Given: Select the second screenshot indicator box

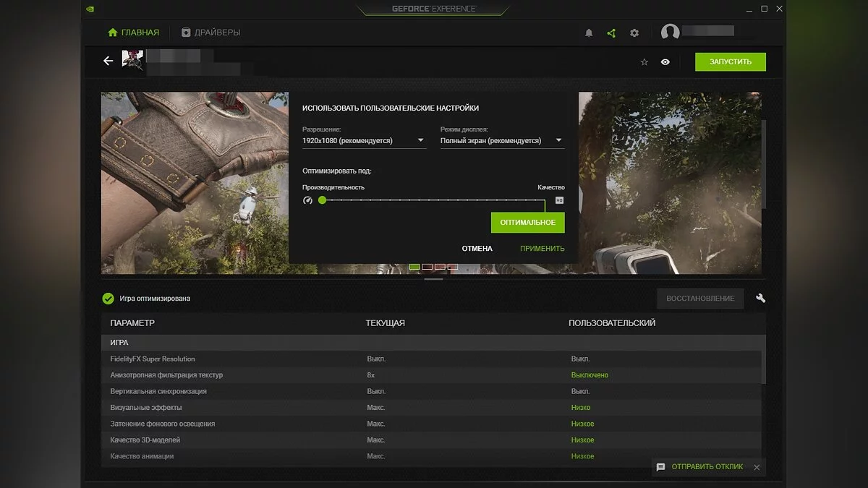Looking at the screenshot, I should pos(427,267).
